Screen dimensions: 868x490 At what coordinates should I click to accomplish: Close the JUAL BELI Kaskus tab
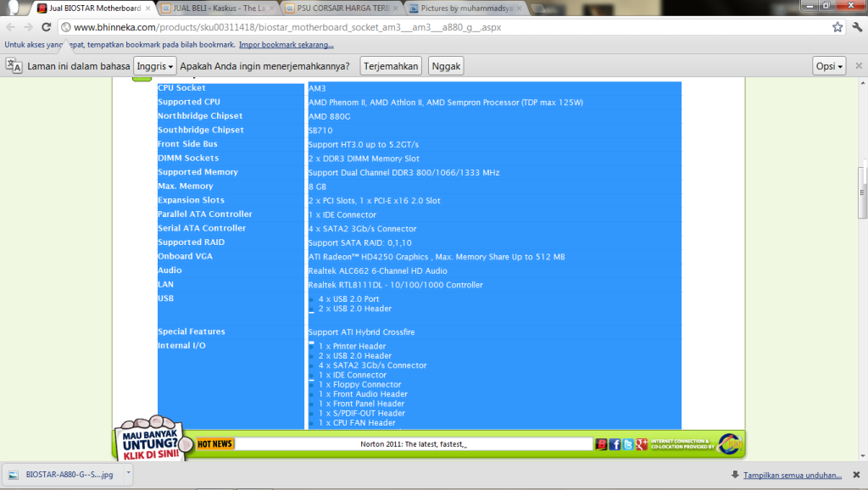pyautogui.click(x=271, y=8)
